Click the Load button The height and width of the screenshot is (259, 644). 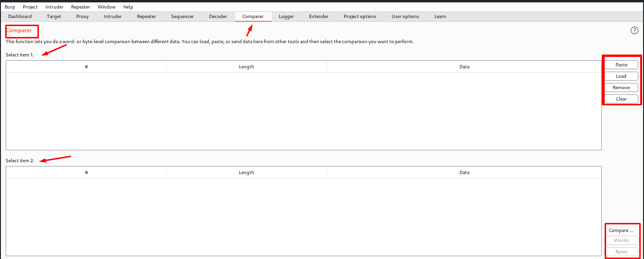pos(621,76)
